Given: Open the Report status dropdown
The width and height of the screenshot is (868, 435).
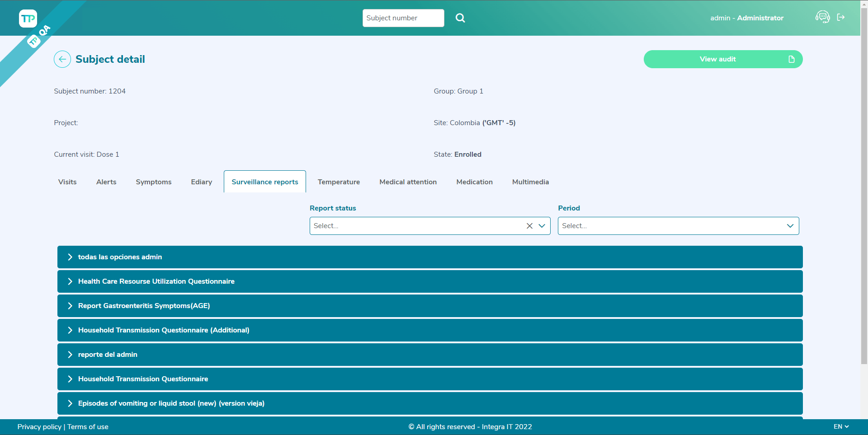Looking at the screenshot, I should [x=542, y=226].
